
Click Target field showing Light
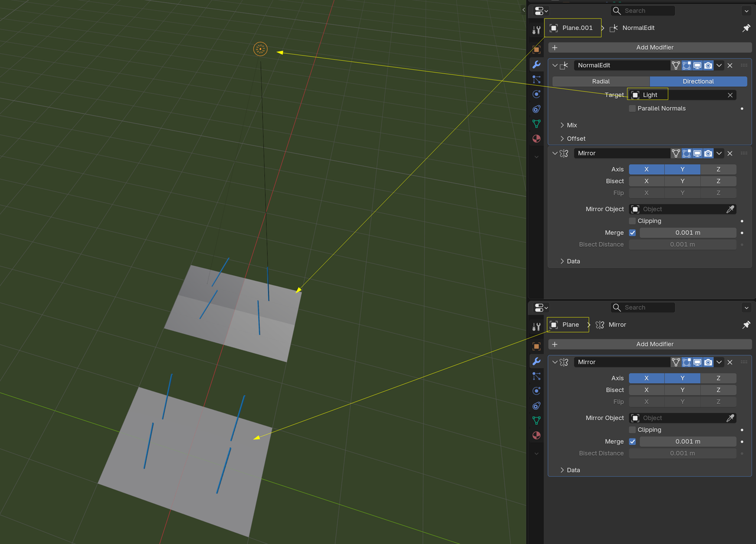tap(682, 95)
